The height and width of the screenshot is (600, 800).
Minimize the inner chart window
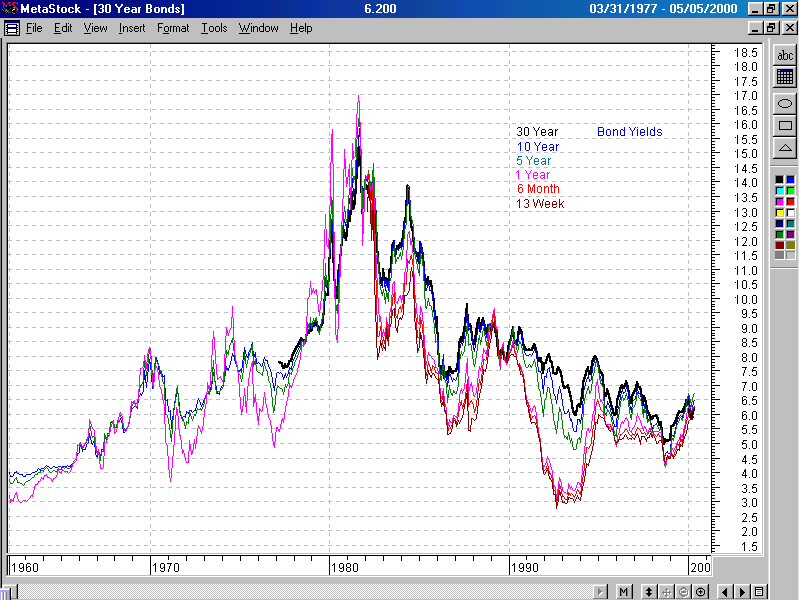pyautogui.click(x=756, y=28)
